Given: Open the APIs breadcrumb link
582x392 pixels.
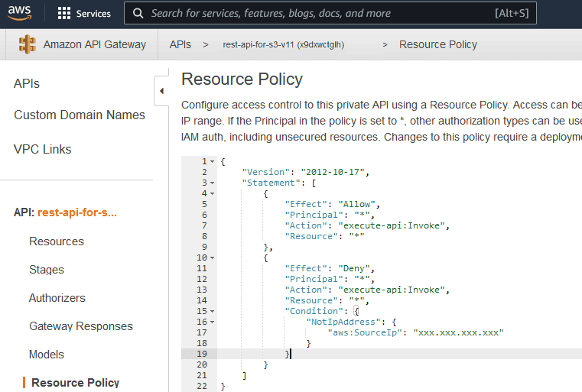Looking at the screenshot, I should point(180,44).
